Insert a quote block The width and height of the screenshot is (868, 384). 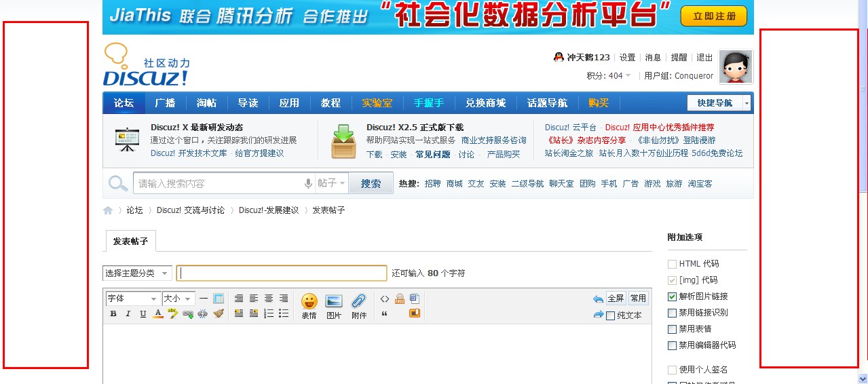click(385, 313)
